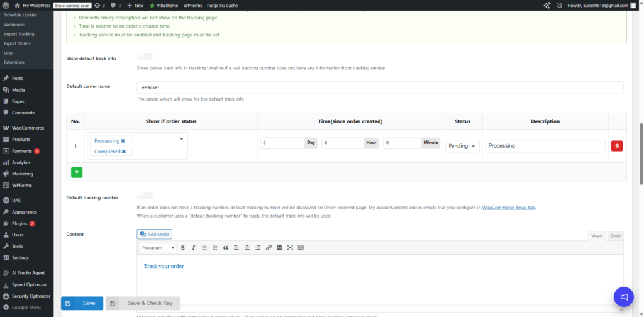Screen dimensions: 644x317
Task: Click the Description field containing Processing
Action: [545, 146]
